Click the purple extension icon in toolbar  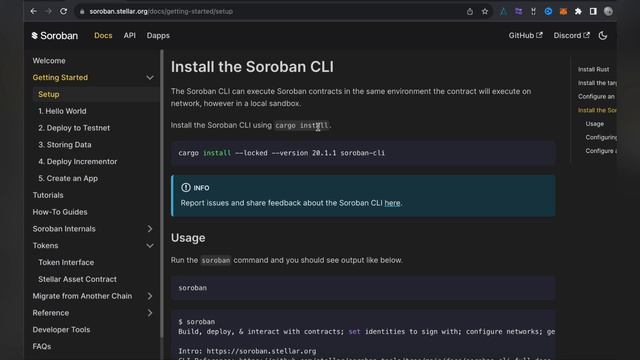click(518, 11)
